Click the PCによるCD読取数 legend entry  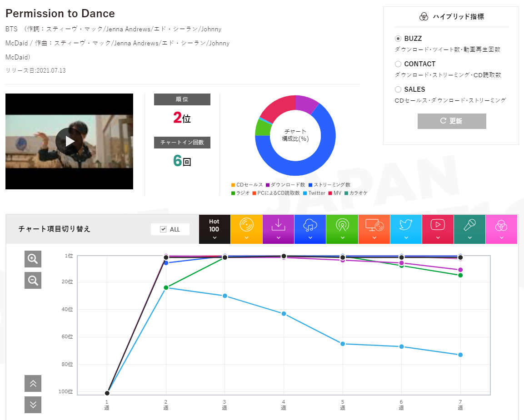(x=276, y=193)
